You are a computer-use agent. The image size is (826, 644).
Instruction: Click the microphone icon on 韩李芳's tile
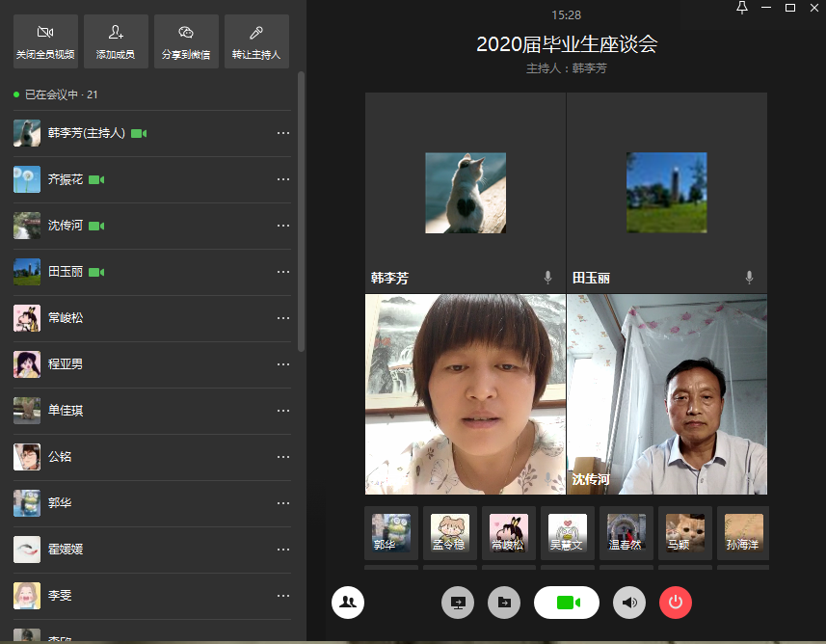point(547,278)
